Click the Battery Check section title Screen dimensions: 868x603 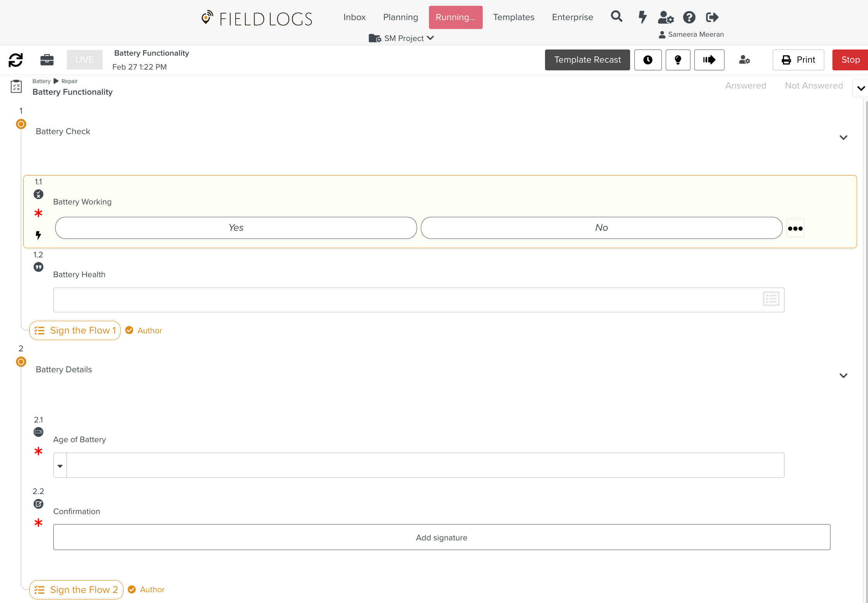(x=63, y=131)
